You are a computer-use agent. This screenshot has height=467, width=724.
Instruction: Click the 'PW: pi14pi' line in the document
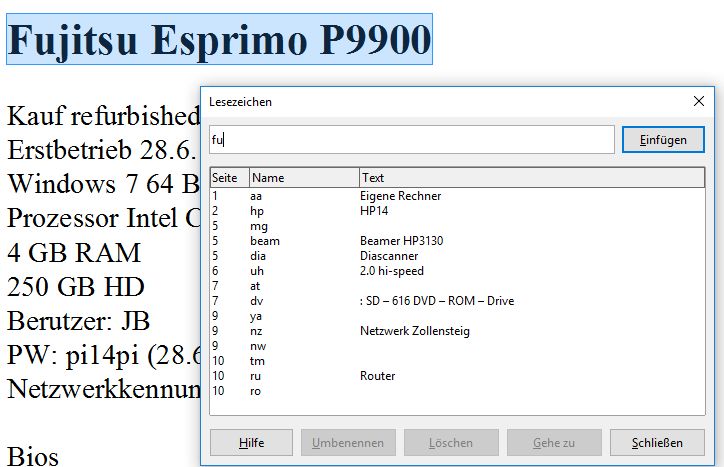coord(103,356)
